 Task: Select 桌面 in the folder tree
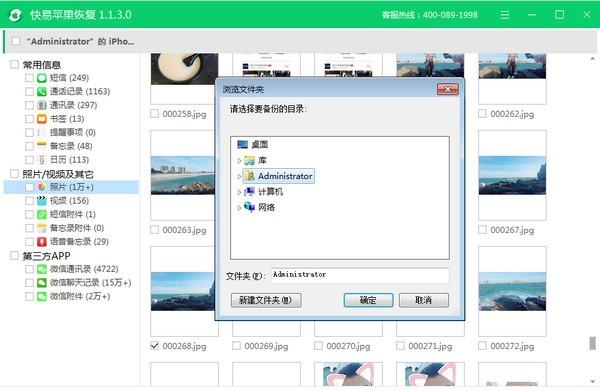259,144
